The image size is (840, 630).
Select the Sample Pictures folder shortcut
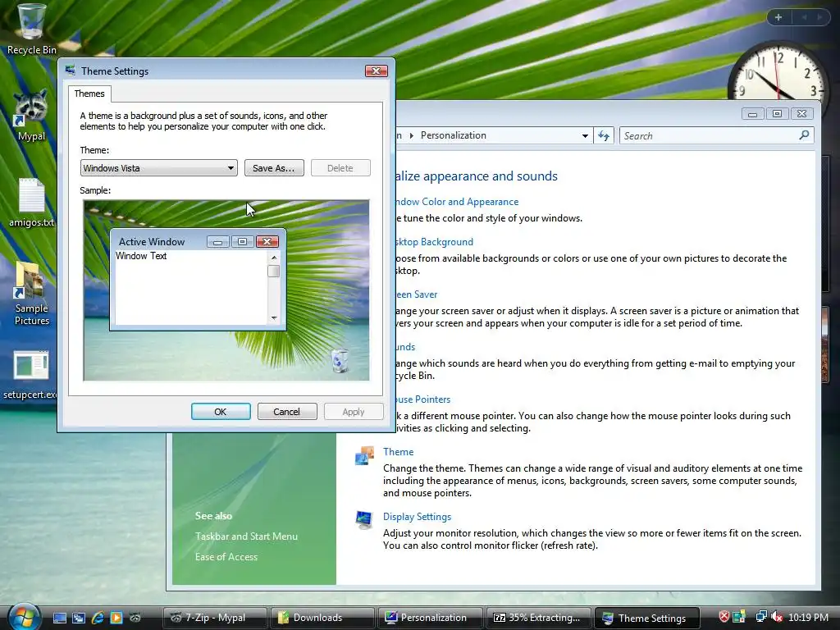pyautogui.click(x=31, y=294)
